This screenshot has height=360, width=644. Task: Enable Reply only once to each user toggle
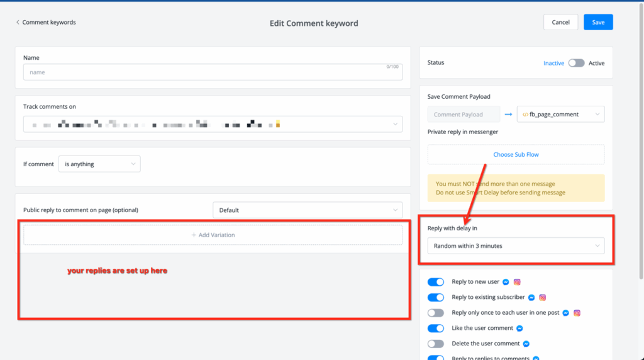click(435, 313)
